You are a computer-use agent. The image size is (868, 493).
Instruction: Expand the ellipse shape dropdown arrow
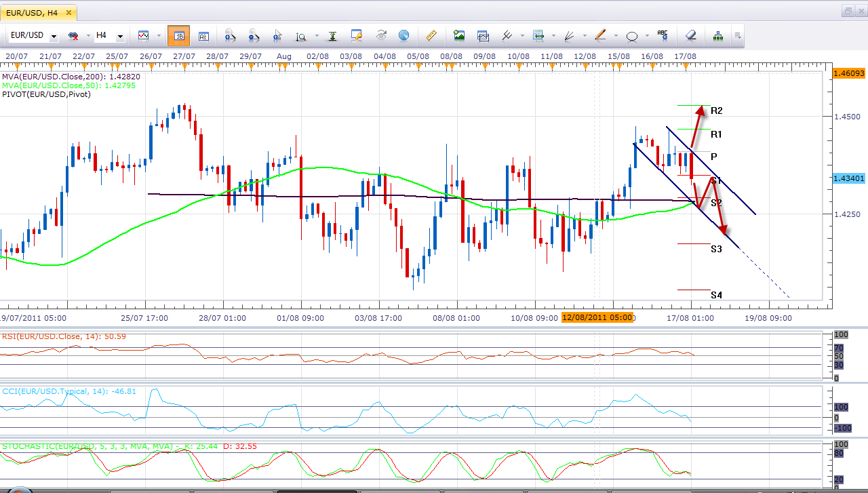647,36
